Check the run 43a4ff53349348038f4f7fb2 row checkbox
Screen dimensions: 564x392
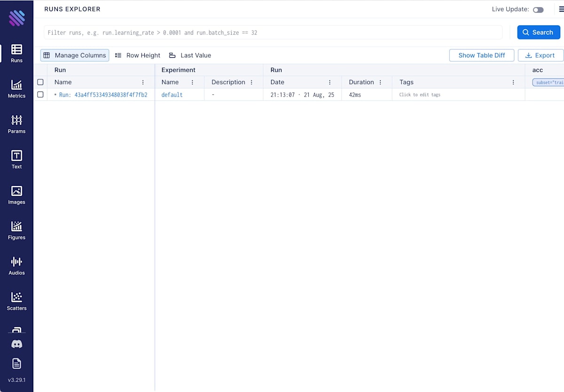tap(40, 94)
